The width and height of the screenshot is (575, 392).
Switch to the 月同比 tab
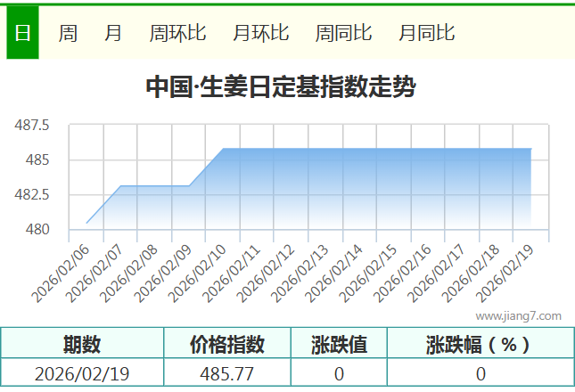click(x=426, y=33)
